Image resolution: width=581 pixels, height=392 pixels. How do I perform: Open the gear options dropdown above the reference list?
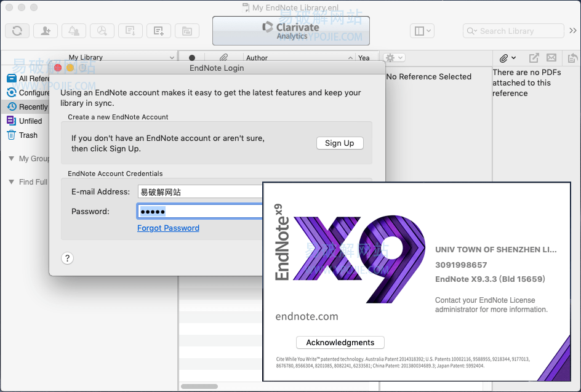tap(393, 57)
